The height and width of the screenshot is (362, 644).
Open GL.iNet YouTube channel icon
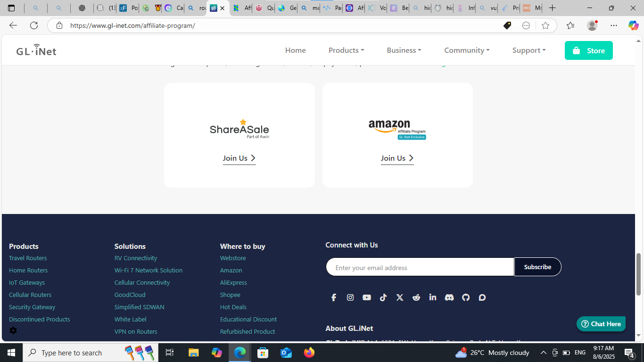tap(367, 297)
